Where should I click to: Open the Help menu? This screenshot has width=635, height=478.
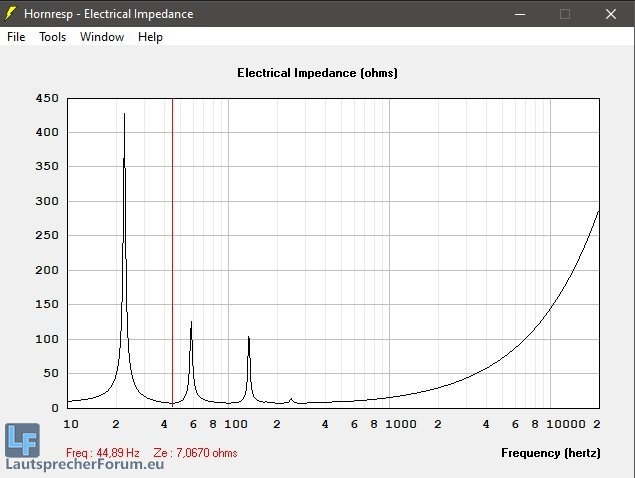click(150, 37)
